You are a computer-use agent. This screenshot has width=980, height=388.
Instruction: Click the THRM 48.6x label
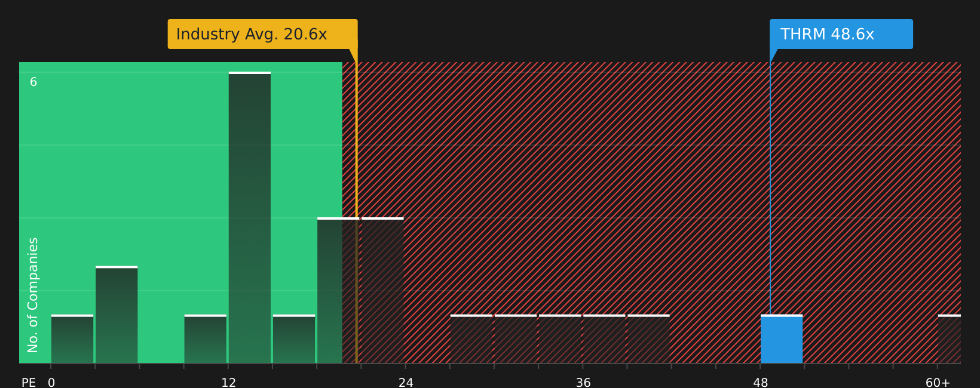point(841,34)
